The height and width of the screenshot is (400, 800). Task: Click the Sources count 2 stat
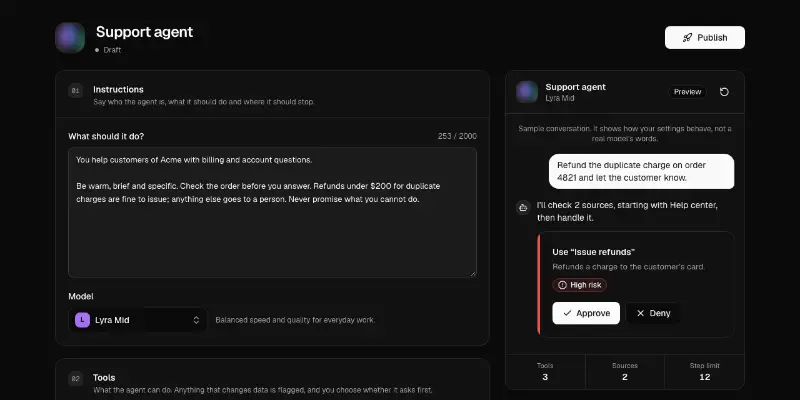click(625, 372)
